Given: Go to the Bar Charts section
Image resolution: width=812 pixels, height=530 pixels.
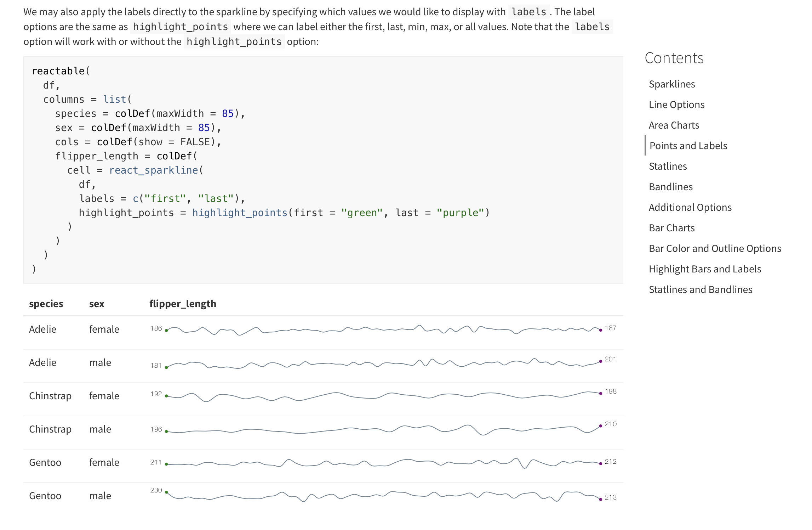Looking at the screenshot, I should tap(672, 228).
